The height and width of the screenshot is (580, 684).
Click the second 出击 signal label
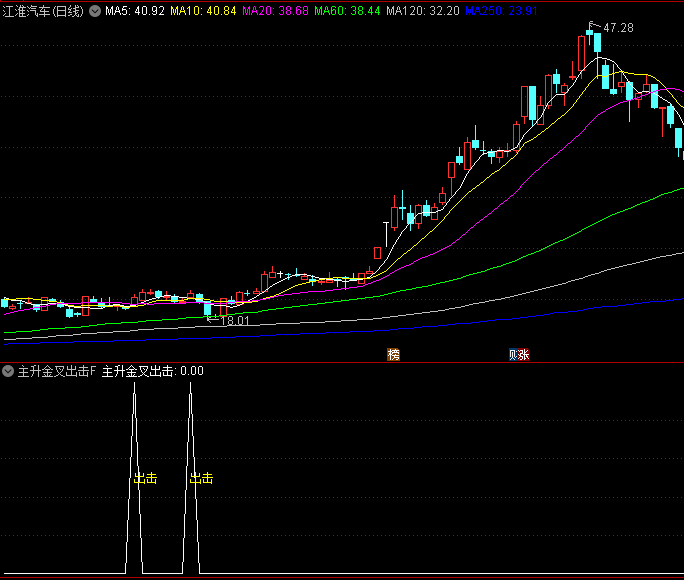point(202,478)
